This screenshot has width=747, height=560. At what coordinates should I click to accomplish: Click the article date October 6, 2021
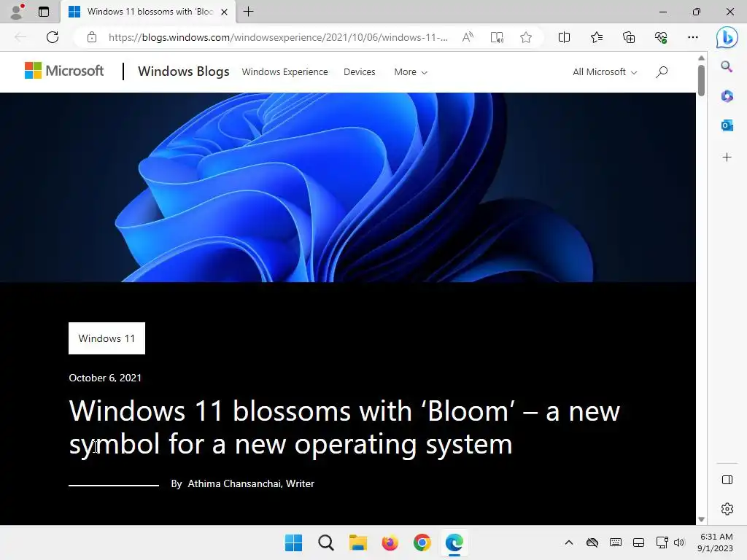pyautogui.click(x=105, y=378)
